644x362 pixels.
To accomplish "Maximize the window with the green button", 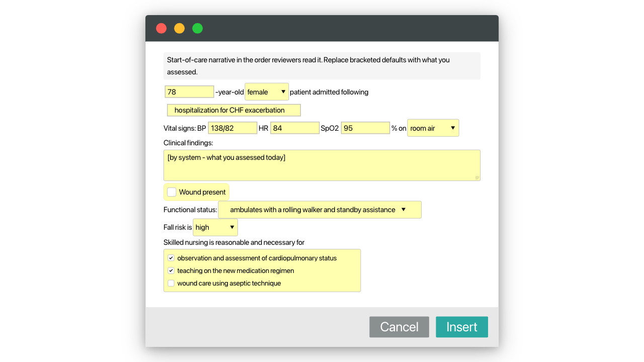I will tap(198, 28).
